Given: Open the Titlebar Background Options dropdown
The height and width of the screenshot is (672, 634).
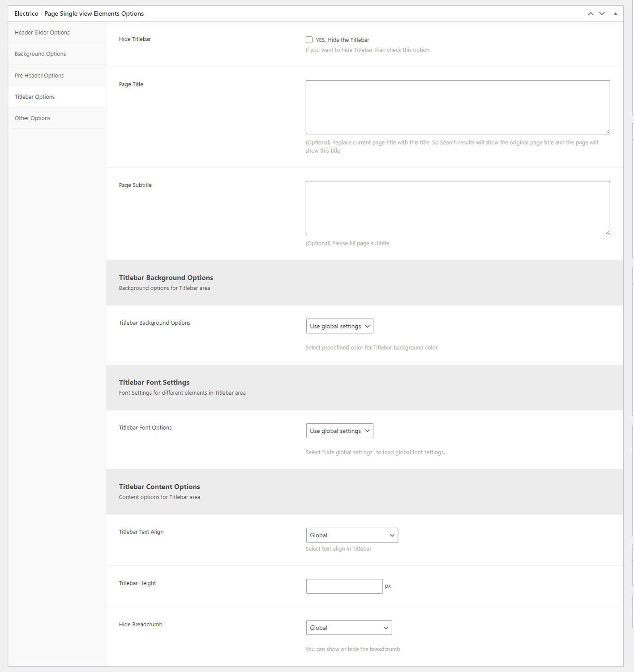Looking at the screenshot, I should (339, 326).
